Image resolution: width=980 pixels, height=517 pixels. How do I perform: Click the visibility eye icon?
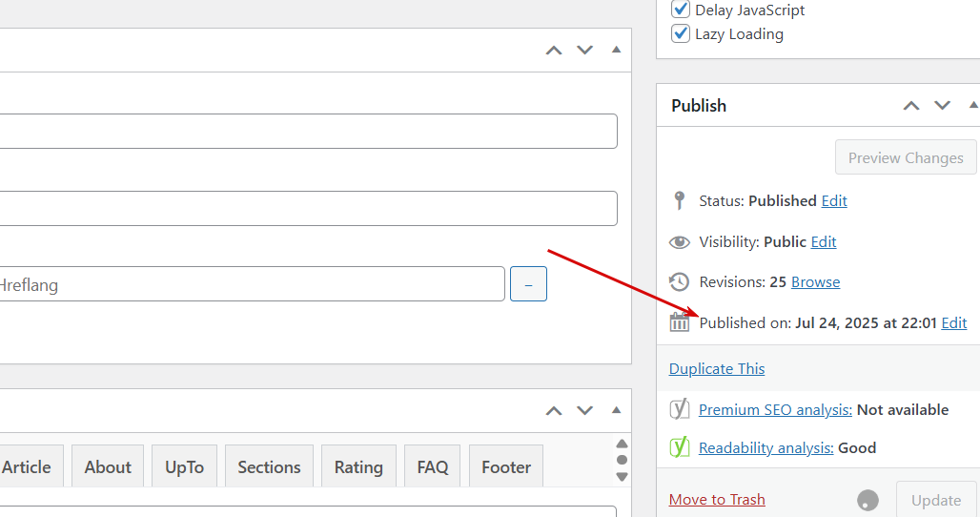[680, 242]
